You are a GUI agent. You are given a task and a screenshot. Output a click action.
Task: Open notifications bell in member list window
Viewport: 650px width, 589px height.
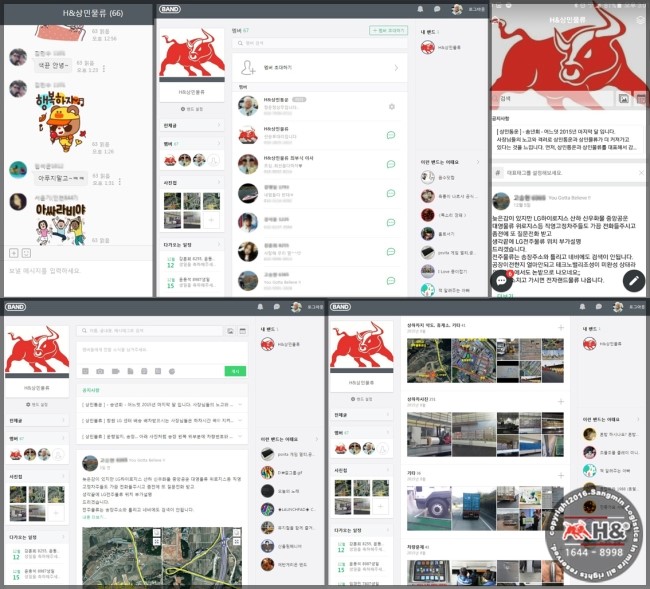click(x=420, y=9)
